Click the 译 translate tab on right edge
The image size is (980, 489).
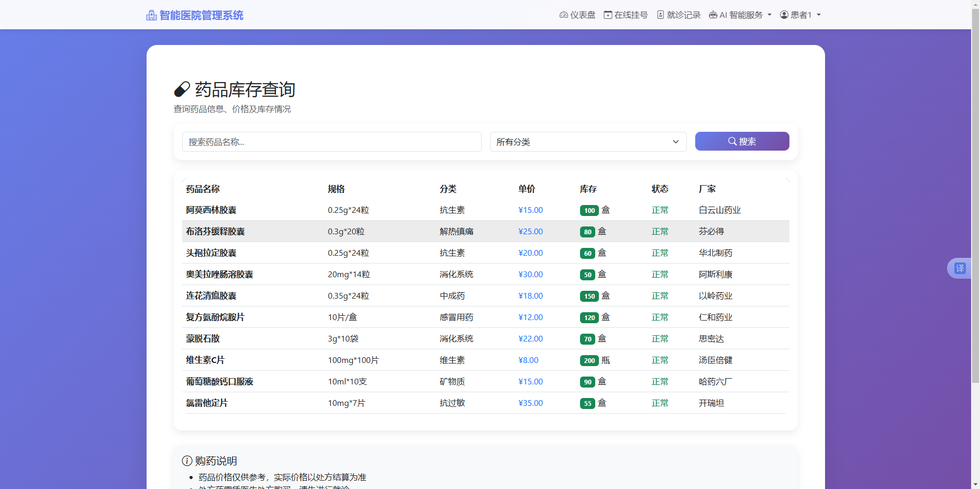pyautogui.click(x=960, y=268)
